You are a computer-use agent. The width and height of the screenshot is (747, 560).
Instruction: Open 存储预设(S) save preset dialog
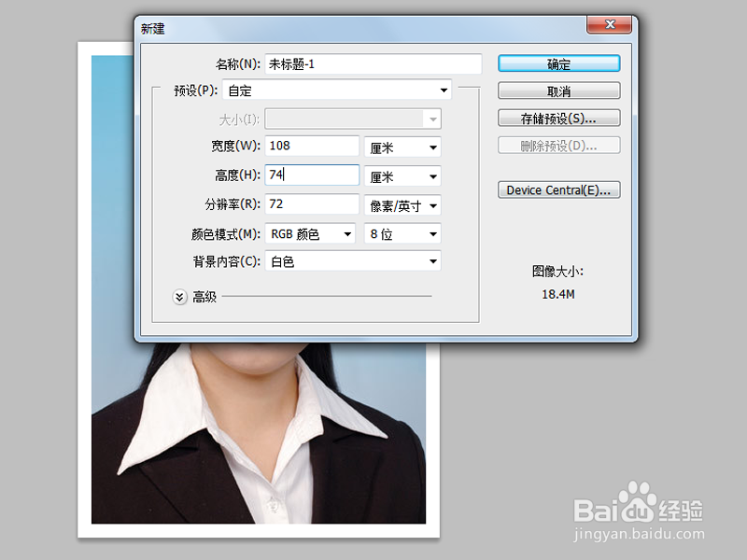point(558,119)
